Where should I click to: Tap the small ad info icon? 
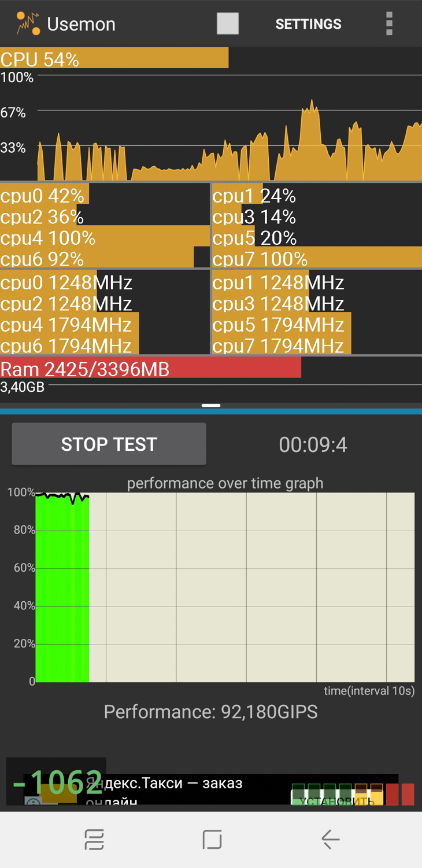tap(34, 801)
